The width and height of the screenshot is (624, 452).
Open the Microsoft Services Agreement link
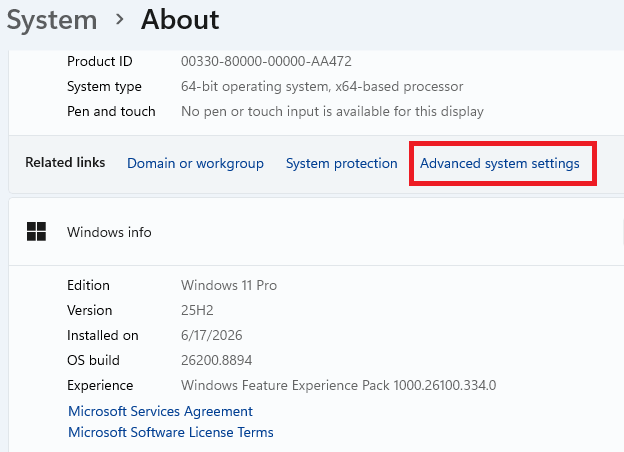tap(160, 411)
